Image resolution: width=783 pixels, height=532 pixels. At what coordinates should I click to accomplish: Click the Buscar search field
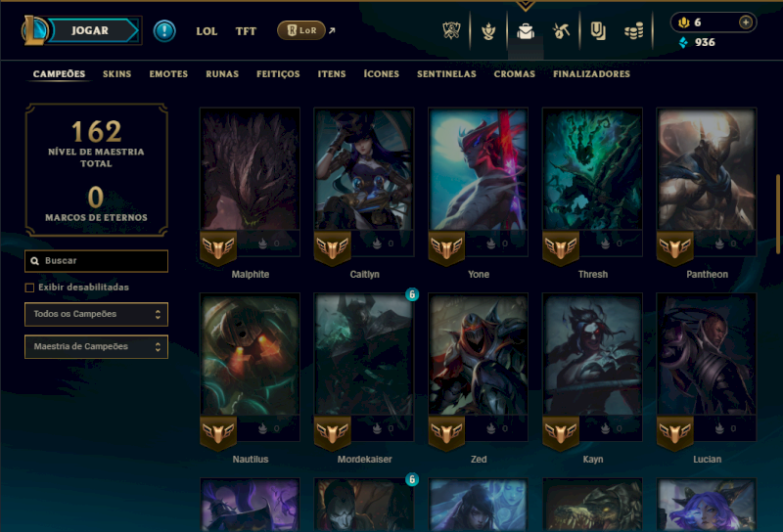tap(96, 261)
